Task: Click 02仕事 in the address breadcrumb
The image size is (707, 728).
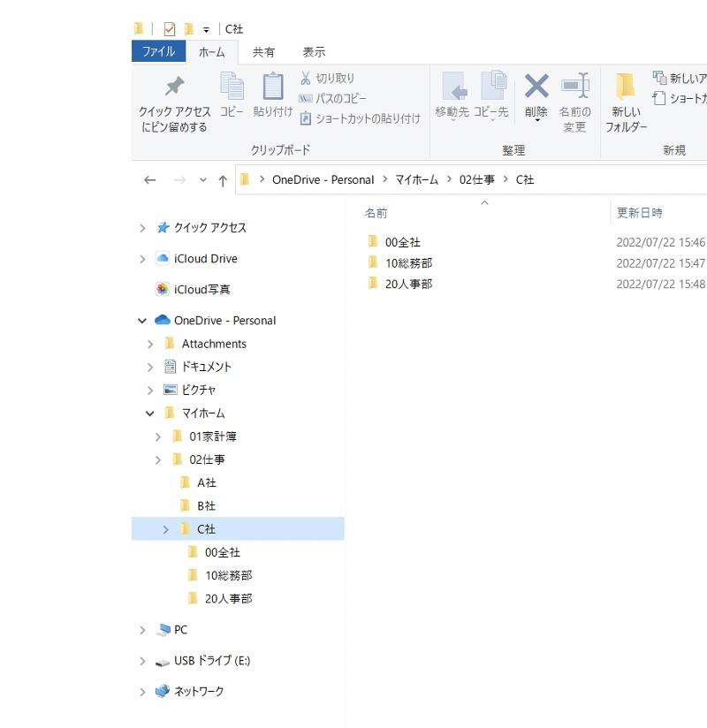Action: tap(476, 179)
